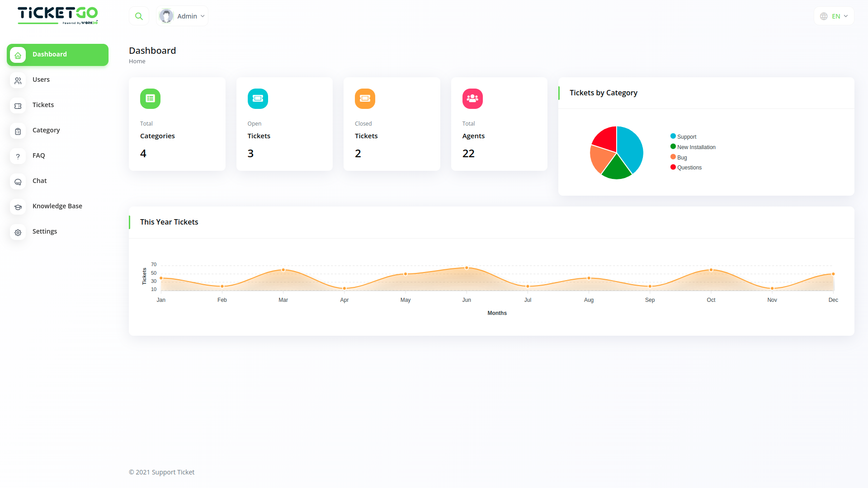
Task: Click the pink Total Agents icon
Action: (x=472, y=99)
